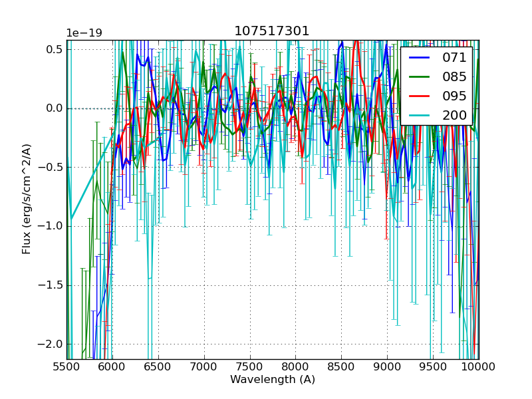Click the Flux y-axis label
Viewport: 532px width, 399px height.
[27, 199]
